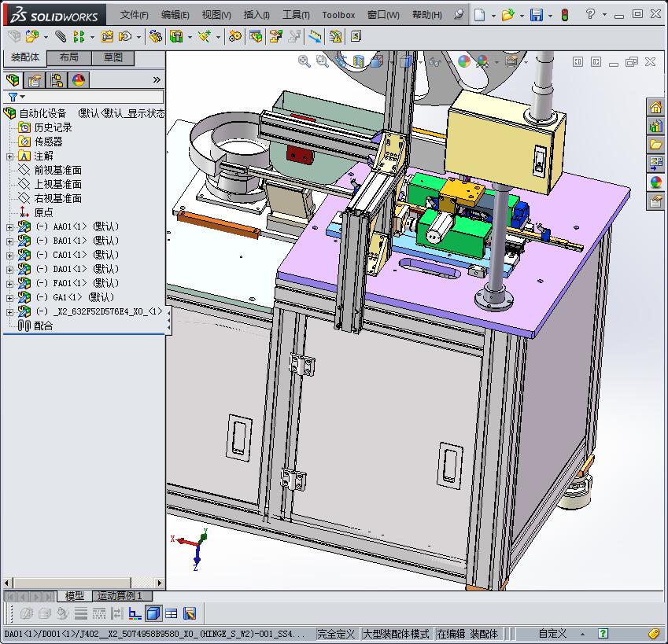
Task: Expand the BA01<1> component node
Action: 9,241
